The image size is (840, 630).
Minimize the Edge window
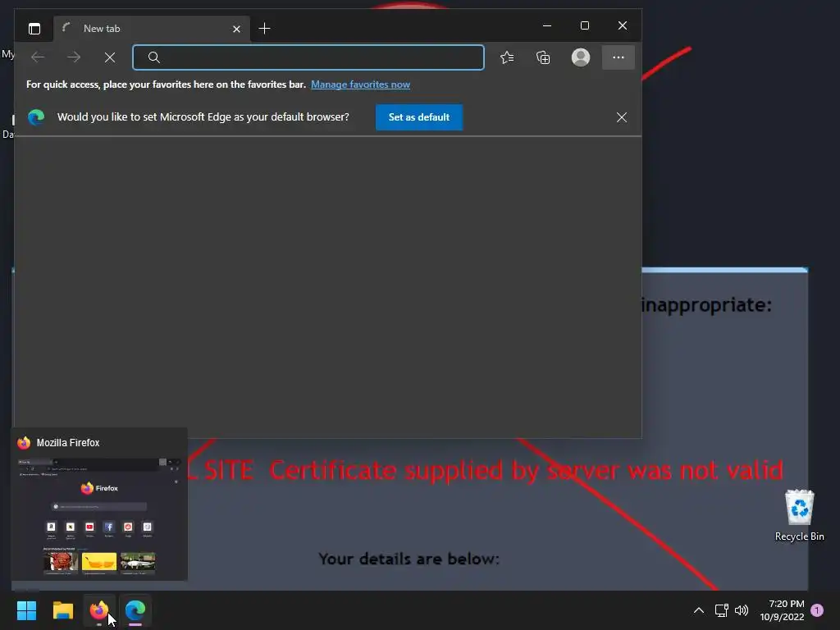click(547, 25)
